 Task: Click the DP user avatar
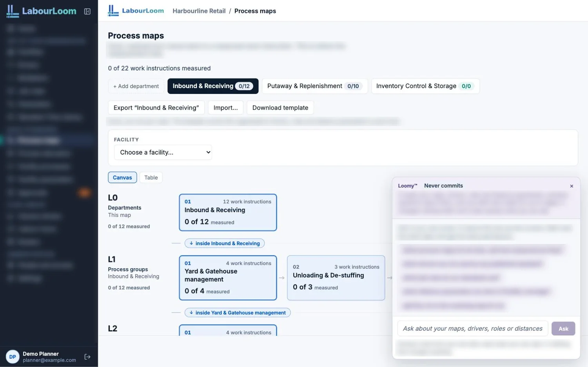[13, 357]
